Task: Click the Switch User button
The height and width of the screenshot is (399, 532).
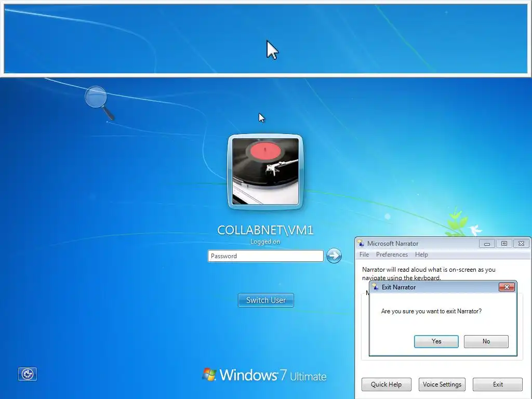Action: point(266,300)
